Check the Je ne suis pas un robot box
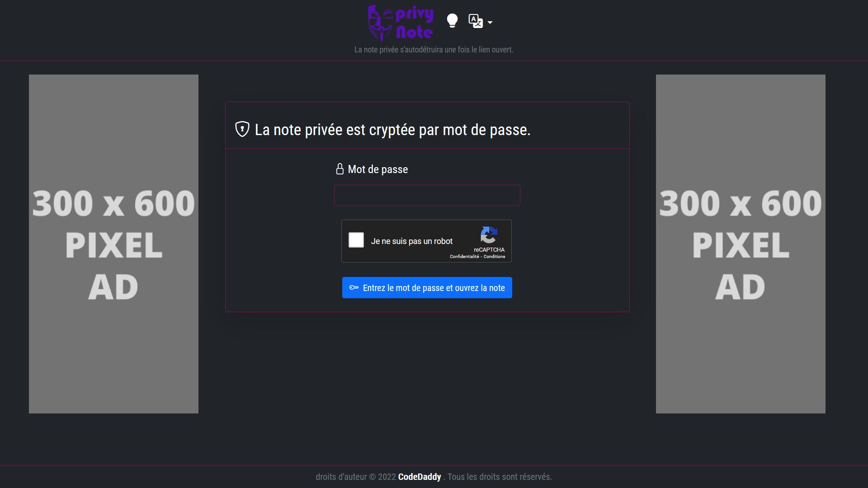This screenshot has width=868, height=488. coord(356,240)
